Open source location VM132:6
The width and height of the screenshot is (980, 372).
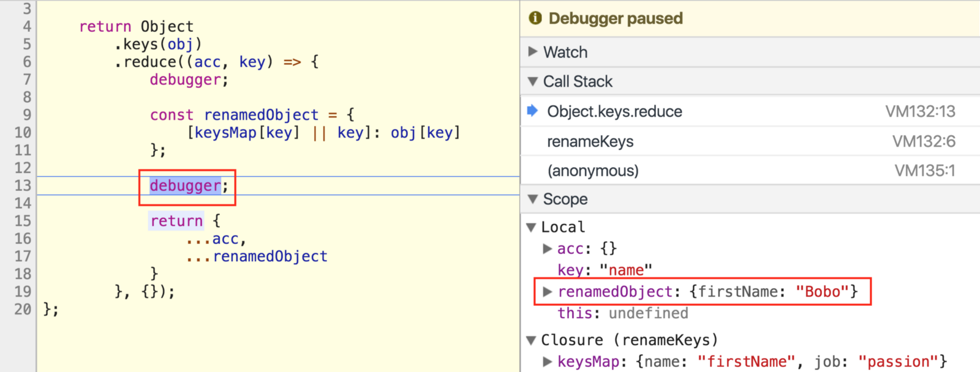pos(924,141)
